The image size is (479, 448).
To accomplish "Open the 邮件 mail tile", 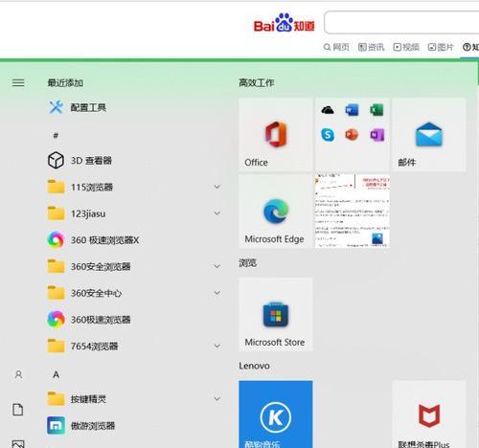I will [x=429, y=134].
